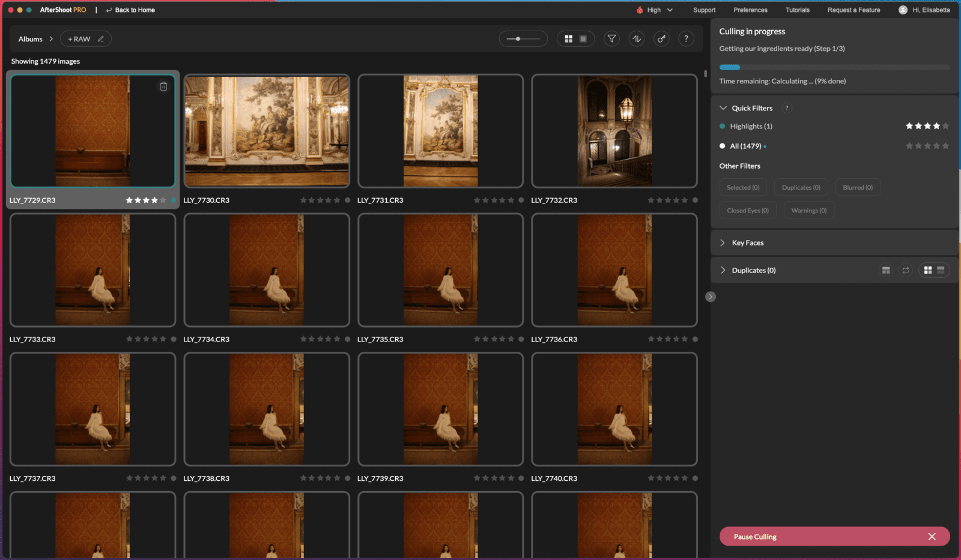Click the keyboard shortcuts key icon

click(661, 38)
